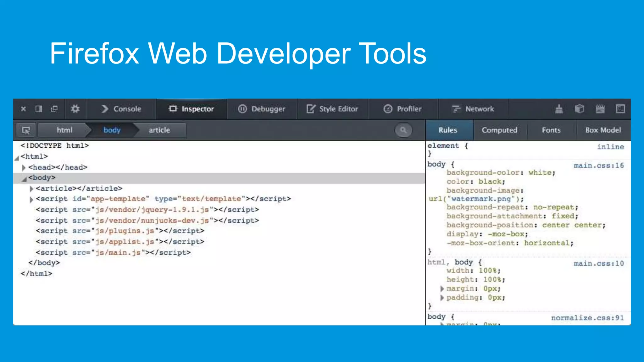
Task: Open the Style Editor tab
Action: [x=332, y=109]
